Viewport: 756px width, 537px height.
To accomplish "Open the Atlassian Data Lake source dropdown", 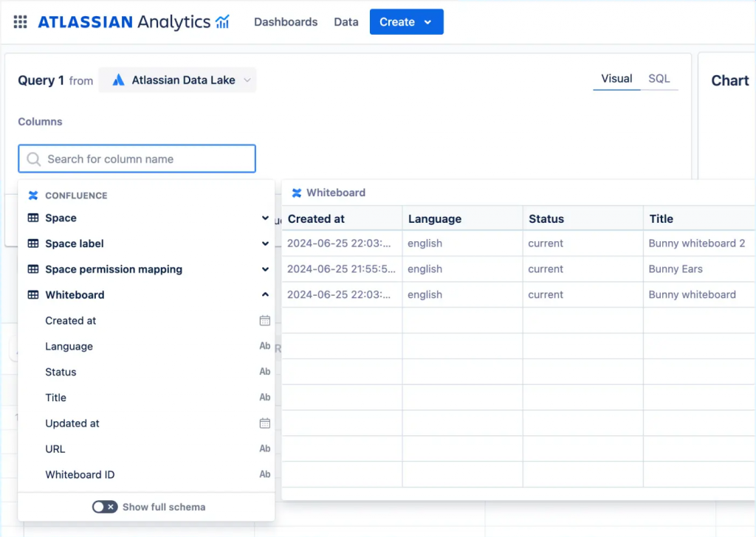I will click(x=177, y=80).
